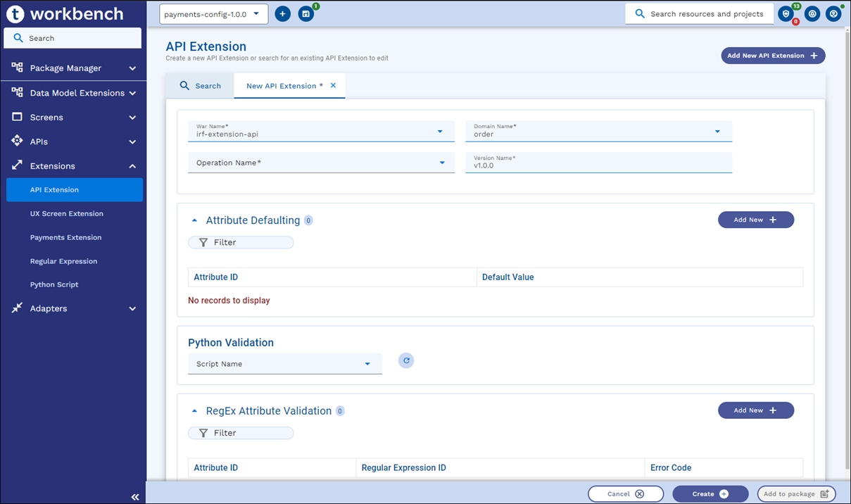Switch to the Search tab
Viewport: 851px width, 504px height.
(x=201, y=86)
